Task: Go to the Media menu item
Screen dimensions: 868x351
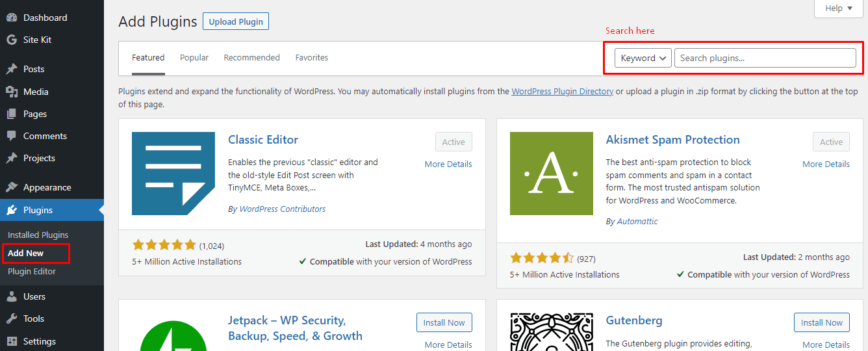Action: (52, 92)
